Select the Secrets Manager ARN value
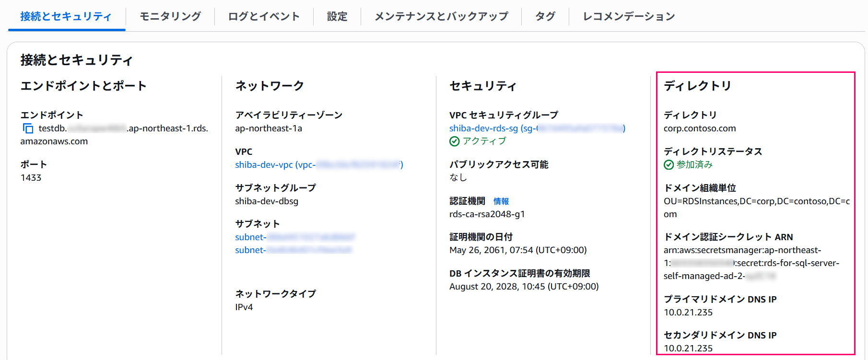 tap(751, 263)
